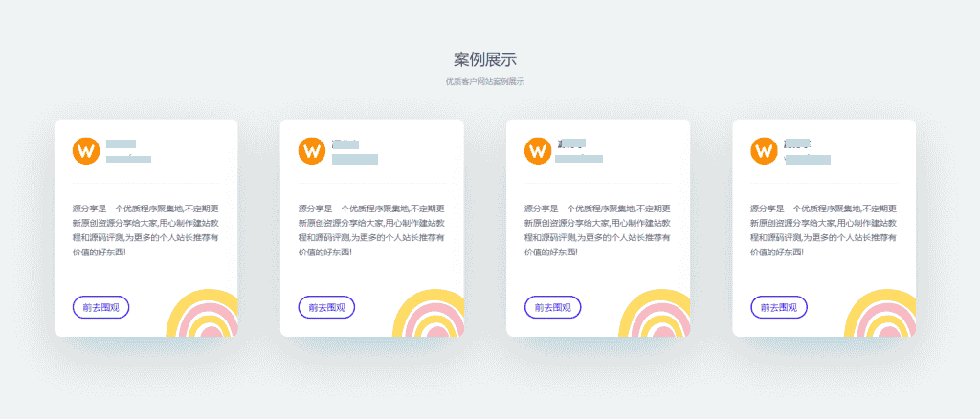Viewport: 980px width, 419px height.
Task: Click the 优质客户网站案例展示 subtitle
Action: 485,82
